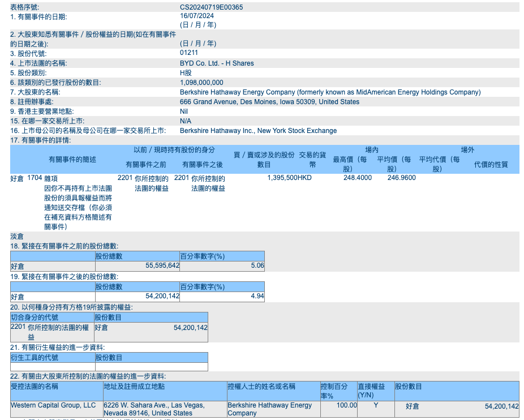Select the Berkshire Hathaway Inc., New York Stock Exchange text
The height and width of the screenshot is (420, 524).
coord(258,131)
